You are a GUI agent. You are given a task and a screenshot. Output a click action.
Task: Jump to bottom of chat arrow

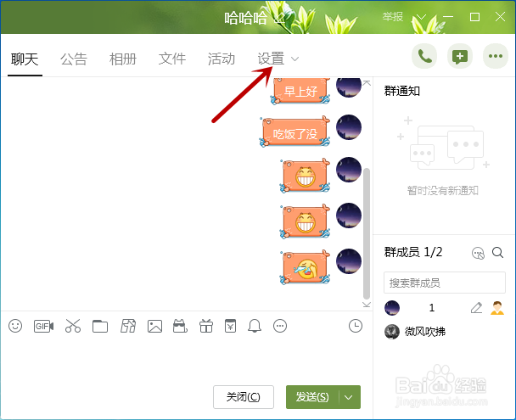click(x=367, y=305)
